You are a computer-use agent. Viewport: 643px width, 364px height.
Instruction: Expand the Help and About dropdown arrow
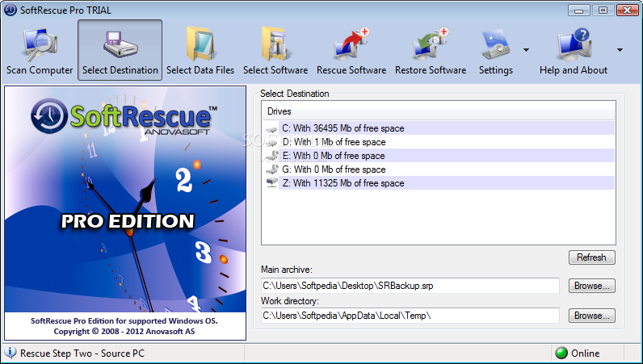point(620,50)
